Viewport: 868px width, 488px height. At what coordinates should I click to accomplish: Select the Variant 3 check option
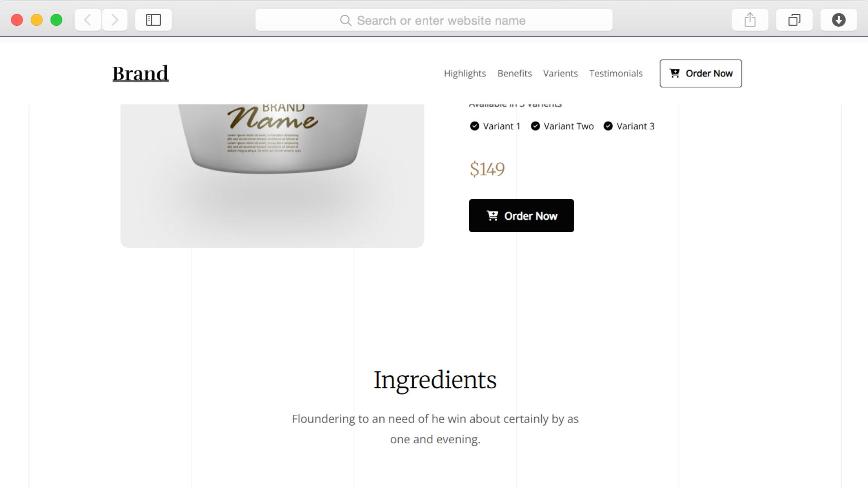tap(629, 126)
